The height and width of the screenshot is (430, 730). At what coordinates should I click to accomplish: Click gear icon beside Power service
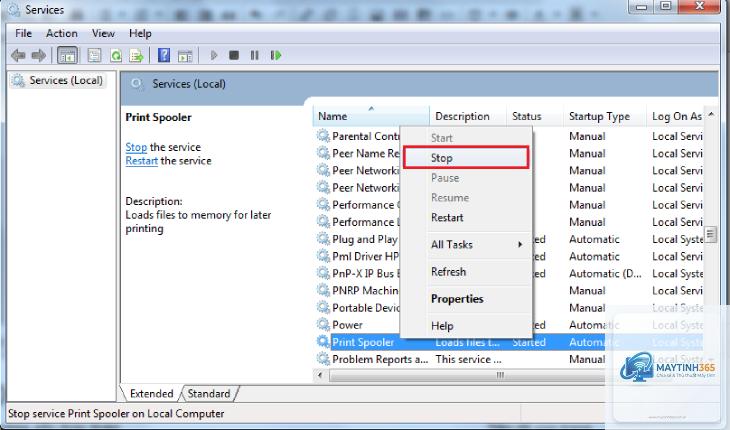click(x=323, y=325)
